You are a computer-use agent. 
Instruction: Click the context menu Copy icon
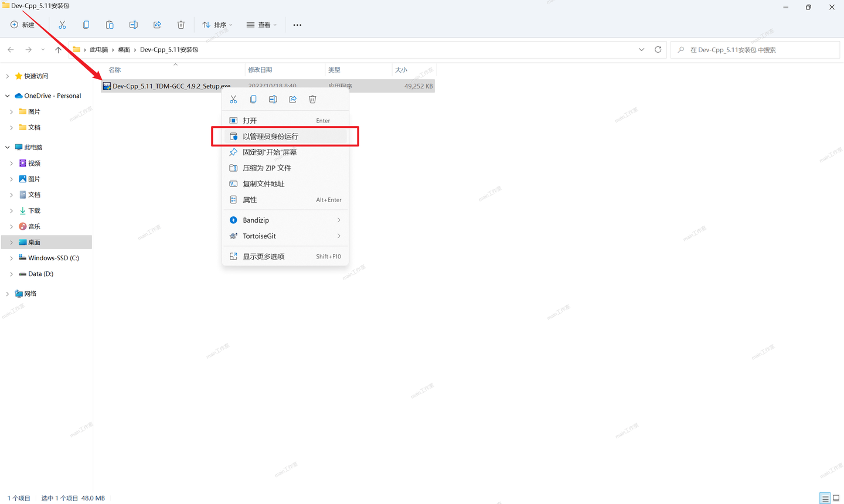253,99
